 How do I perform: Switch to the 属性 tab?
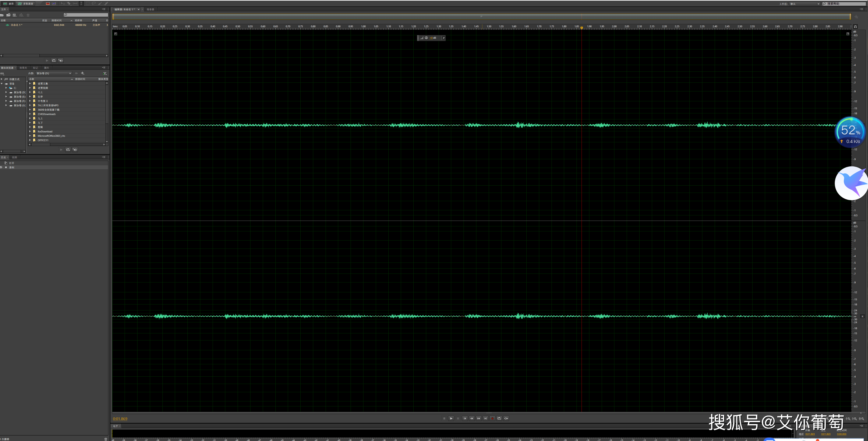point(47,68)
